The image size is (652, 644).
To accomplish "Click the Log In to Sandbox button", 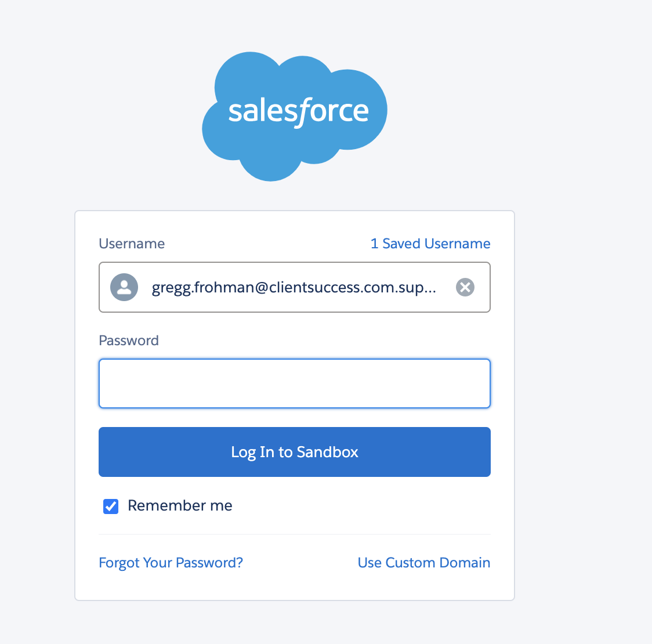I will 295,452.
